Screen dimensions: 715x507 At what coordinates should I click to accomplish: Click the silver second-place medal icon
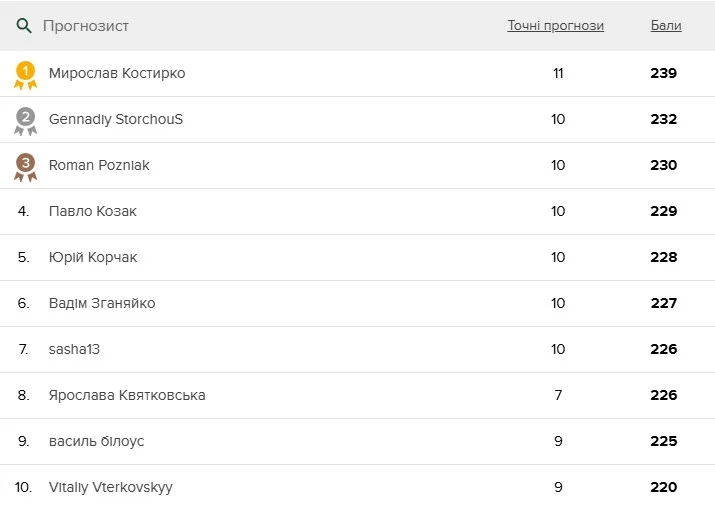(25, 120)
